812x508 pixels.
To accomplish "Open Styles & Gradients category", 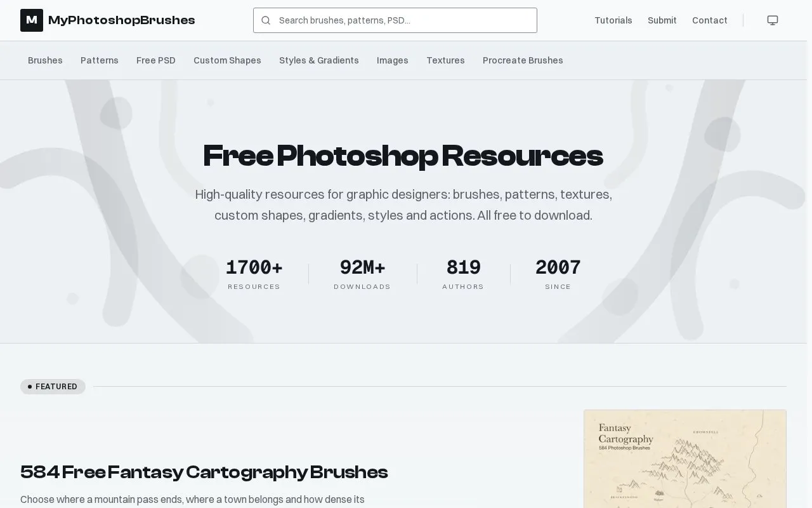I will coord(319,60).
